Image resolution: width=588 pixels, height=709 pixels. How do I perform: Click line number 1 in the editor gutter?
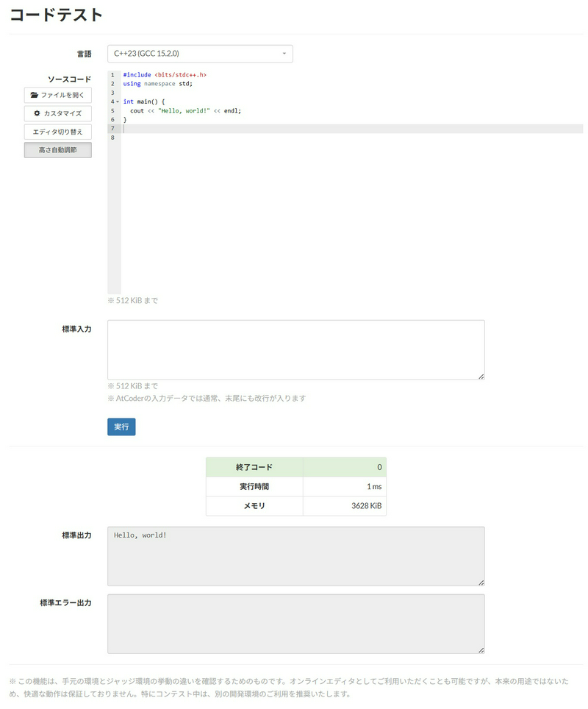[x=112, y=75]
